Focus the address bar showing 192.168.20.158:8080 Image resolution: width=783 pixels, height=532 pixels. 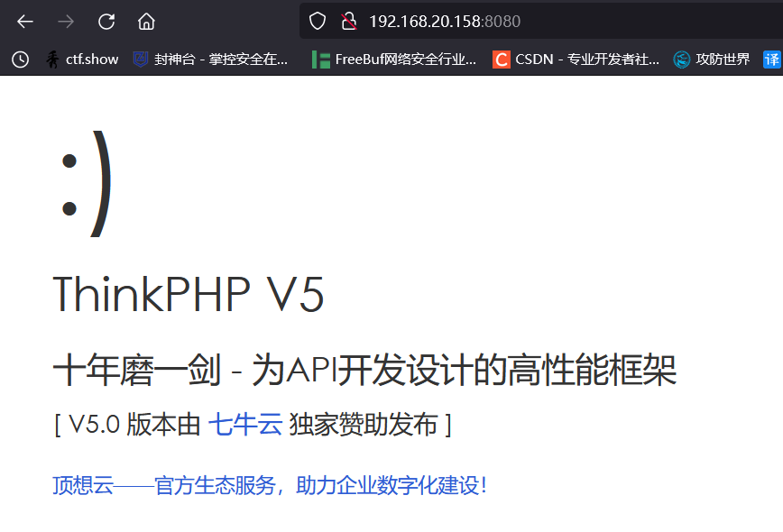[541, 21]
